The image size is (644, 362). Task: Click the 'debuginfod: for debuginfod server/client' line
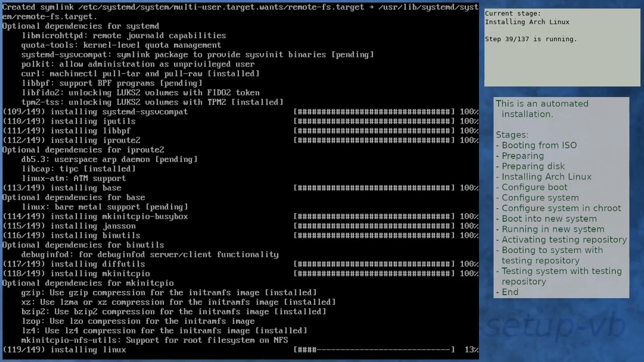click(x=150, y=254)
